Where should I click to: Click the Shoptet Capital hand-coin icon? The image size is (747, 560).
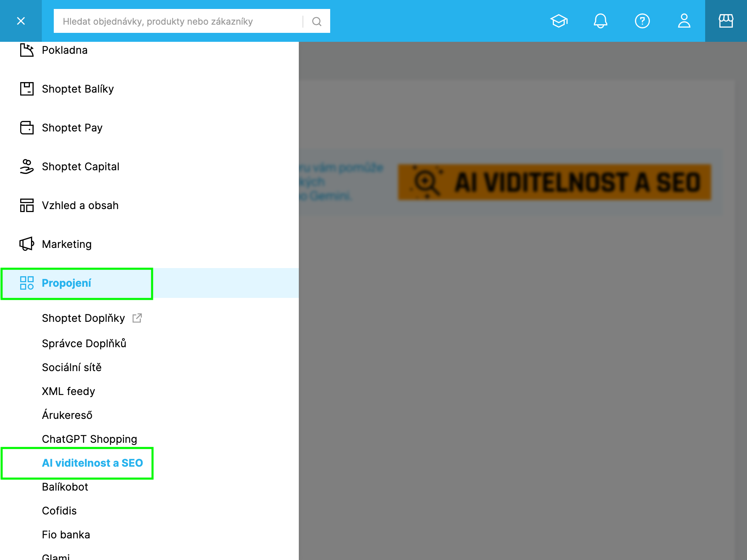27,167
